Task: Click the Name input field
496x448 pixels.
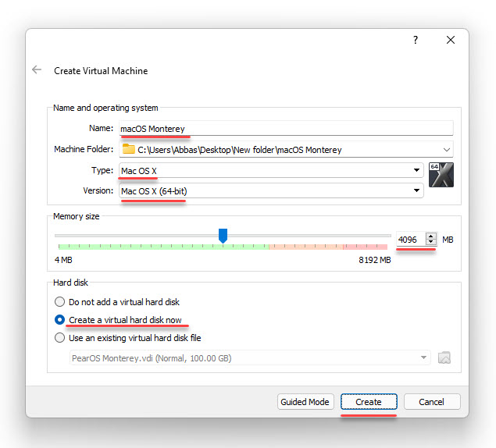Action: [x=286, y=128]
